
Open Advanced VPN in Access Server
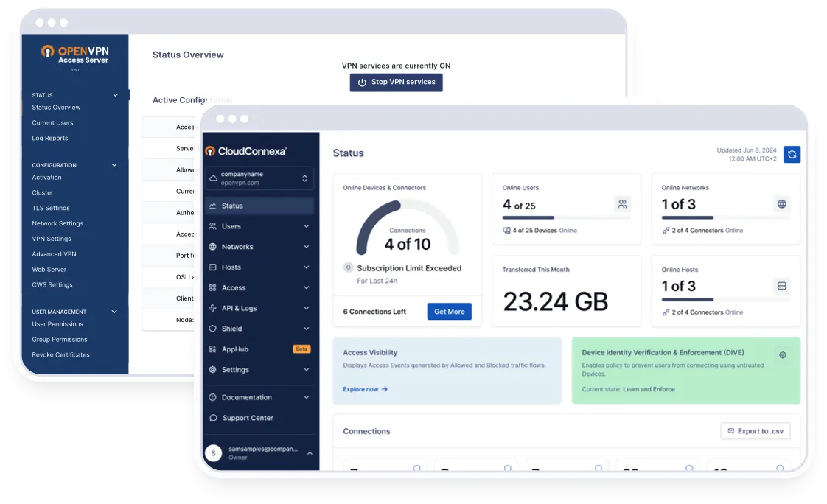pos(55,254)
